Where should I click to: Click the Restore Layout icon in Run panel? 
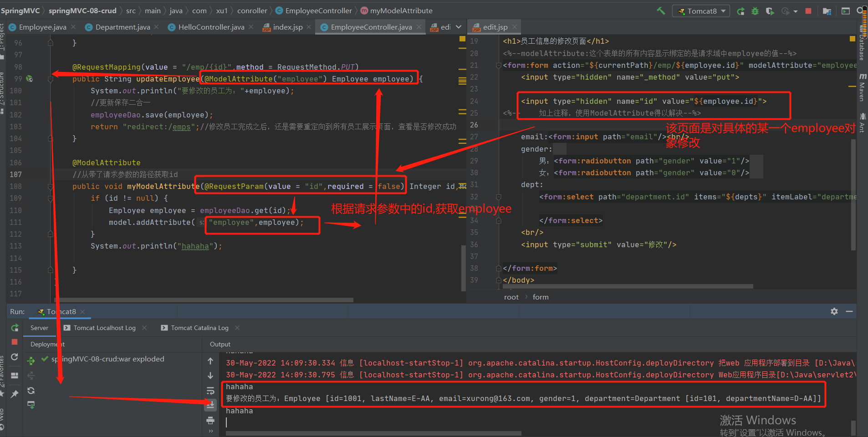pyautogui.click(x=15, y=376)
